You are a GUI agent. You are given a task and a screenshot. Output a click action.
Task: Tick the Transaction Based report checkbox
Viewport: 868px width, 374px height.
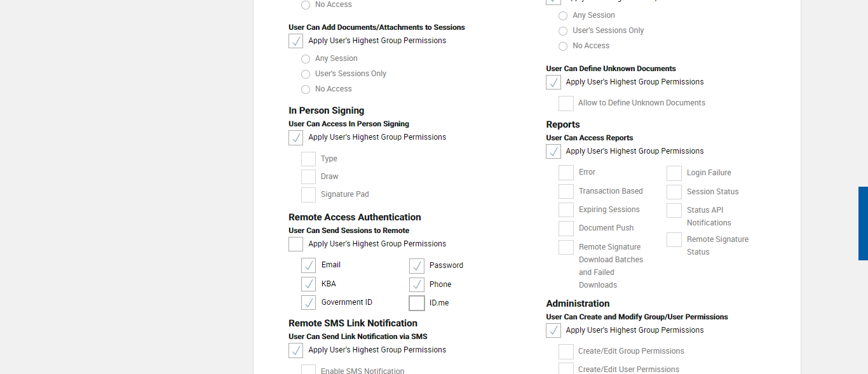click(x=566, y=192)
